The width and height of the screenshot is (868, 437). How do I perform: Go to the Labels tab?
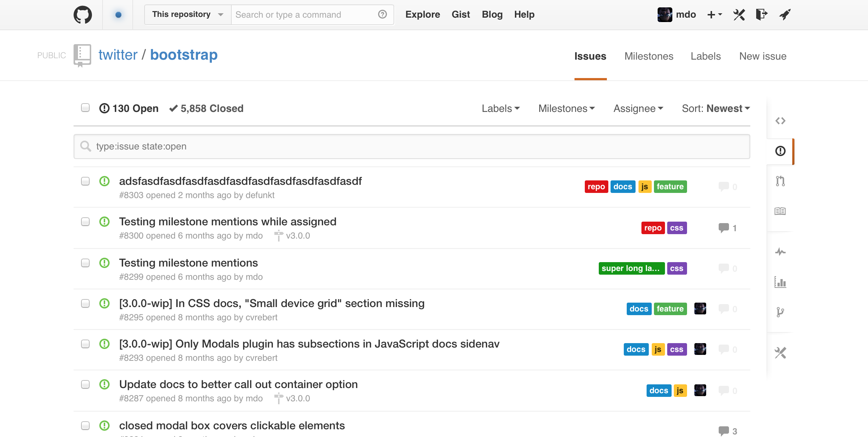click(705, 56)
